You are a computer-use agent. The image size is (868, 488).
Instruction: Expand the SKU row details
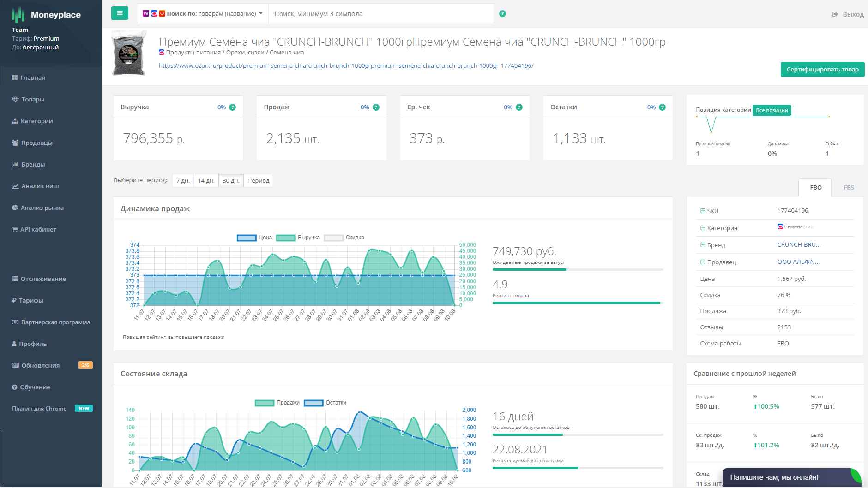703,211
